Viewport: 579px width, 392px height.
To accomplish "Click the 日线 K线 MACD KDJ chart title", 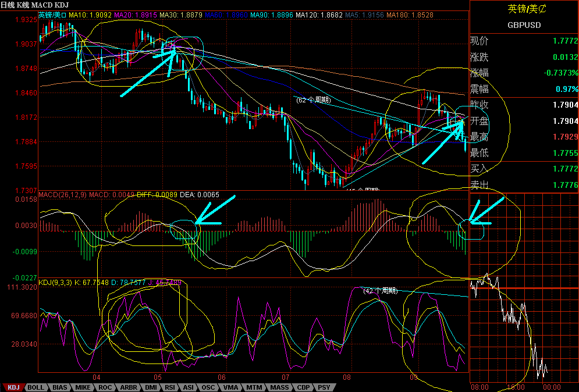I will tap(34, 5).
